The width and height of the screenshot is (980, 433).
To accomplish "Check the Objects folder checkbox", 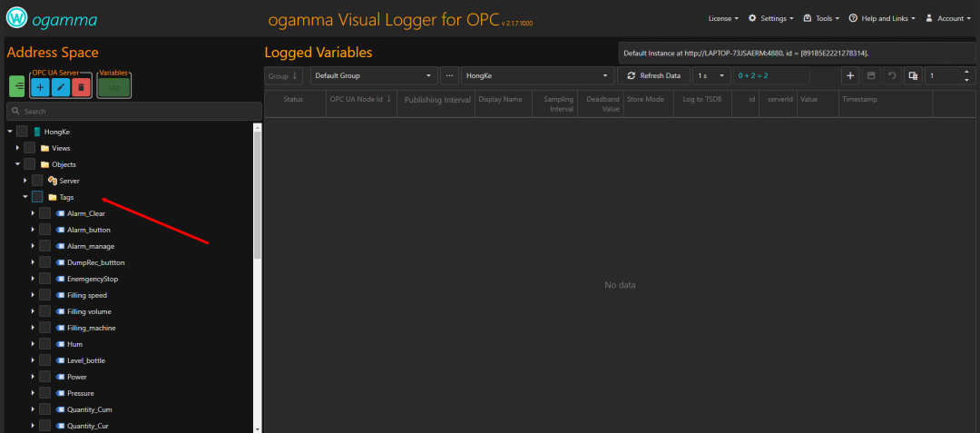I will (29, 164).
